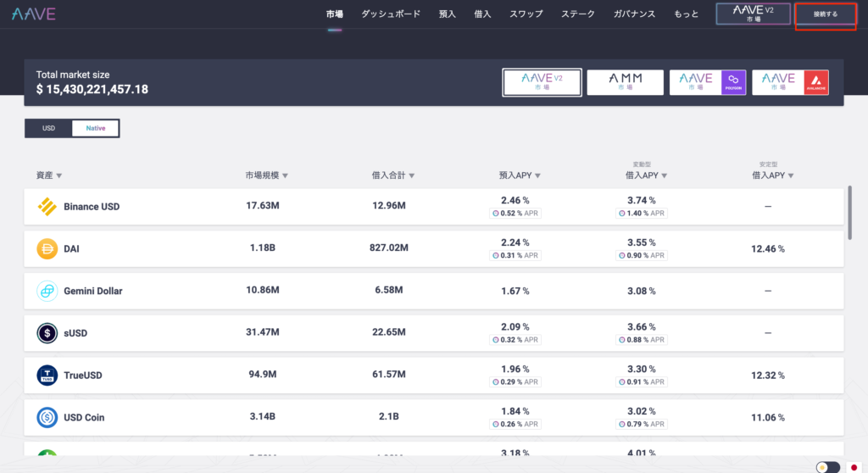Click Binance USD total borrowed 12.96M

point(388,205)
